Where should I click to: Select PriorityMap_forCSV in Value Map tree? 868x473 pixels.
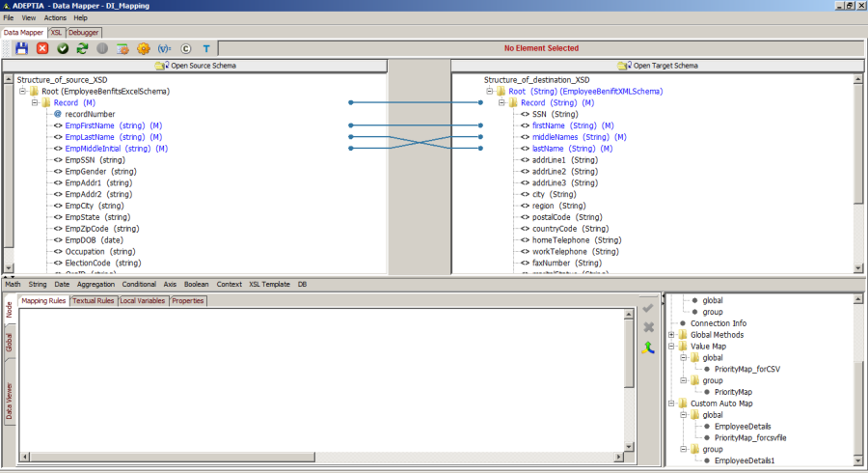746,370
